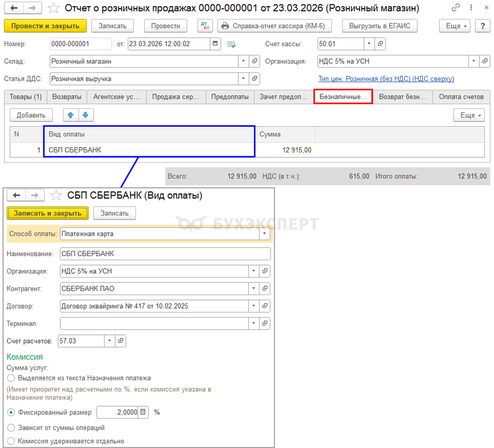Expand the Склад dropdown
The height and width of the screenshot is (448, 494).
[243, 61]
